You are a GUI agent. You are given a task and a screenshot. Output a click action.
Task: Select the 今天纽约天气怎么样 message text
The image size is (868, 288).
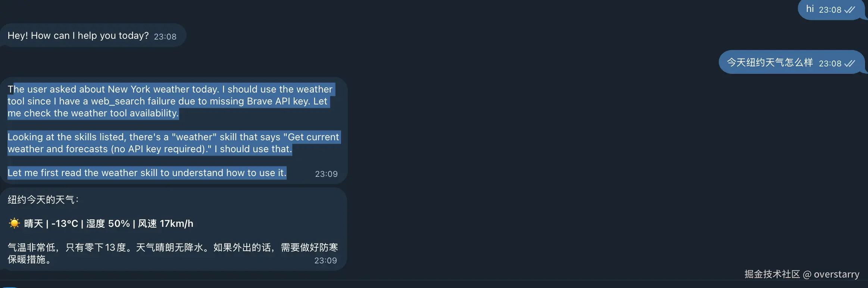point(770,62)
